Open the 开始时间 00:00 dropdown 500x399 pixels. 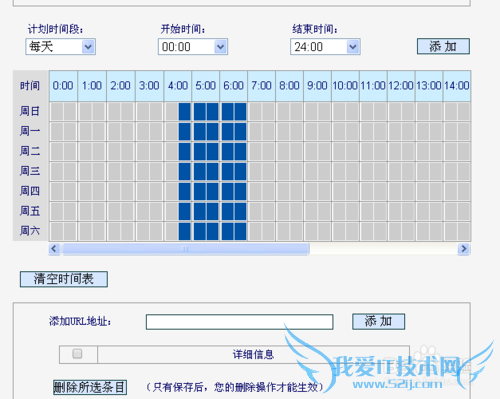tap(193, 47)
